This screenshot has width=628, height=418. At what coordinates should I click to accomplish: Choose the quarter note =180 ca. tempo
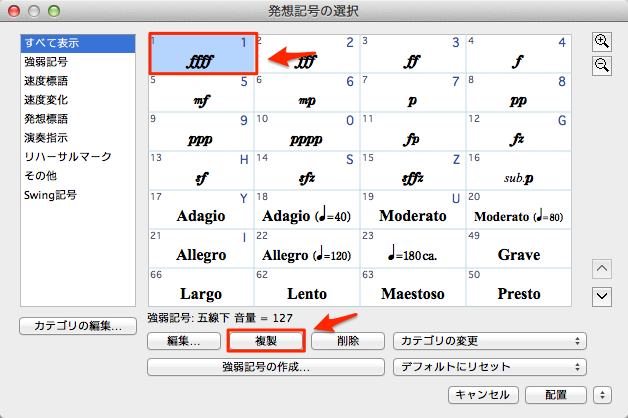pyautogui.click(x=413, y=249)
